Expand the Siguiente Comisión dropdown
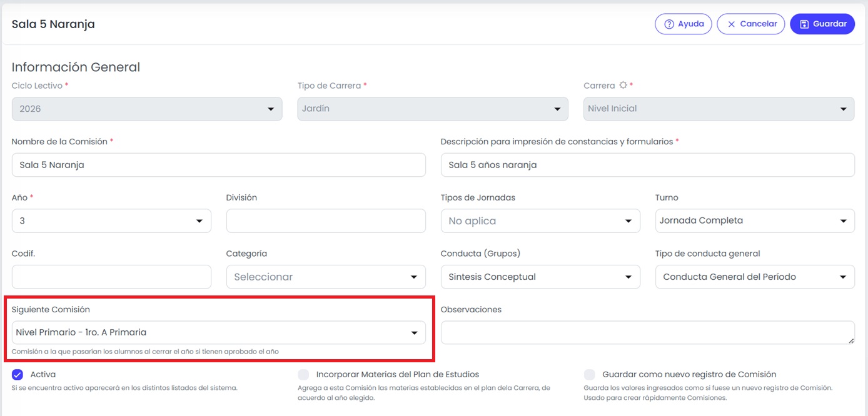This screenshot has width=868, height=416. point(219,332)
